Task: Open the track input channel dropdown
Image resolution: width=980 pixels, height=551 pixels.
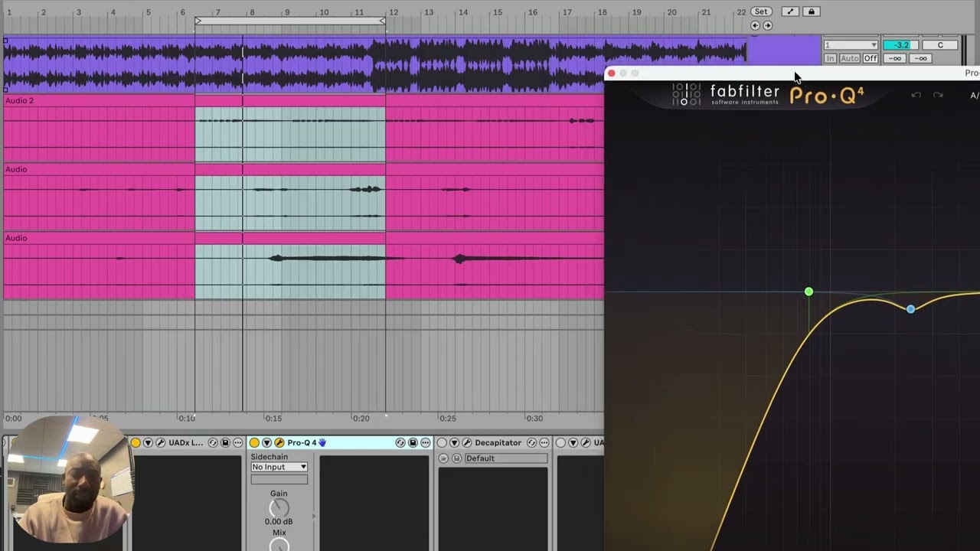Action: (851, 45)
